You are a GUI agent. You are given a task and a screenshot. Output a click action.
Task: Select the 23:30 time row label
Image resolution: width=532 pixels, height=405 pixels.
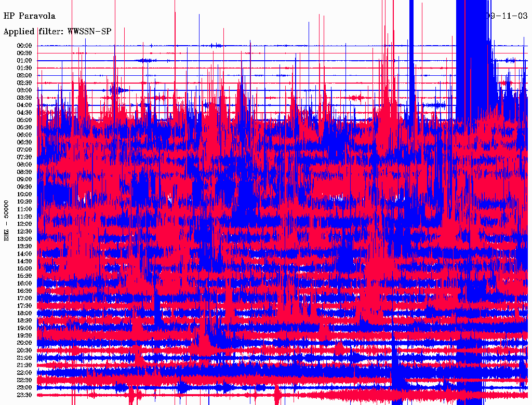[x=24, y=395]
